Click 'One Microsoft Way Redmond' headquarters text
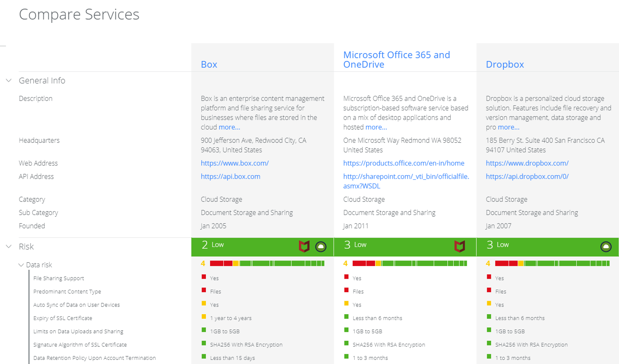619x364 pixels. [402, 145]
